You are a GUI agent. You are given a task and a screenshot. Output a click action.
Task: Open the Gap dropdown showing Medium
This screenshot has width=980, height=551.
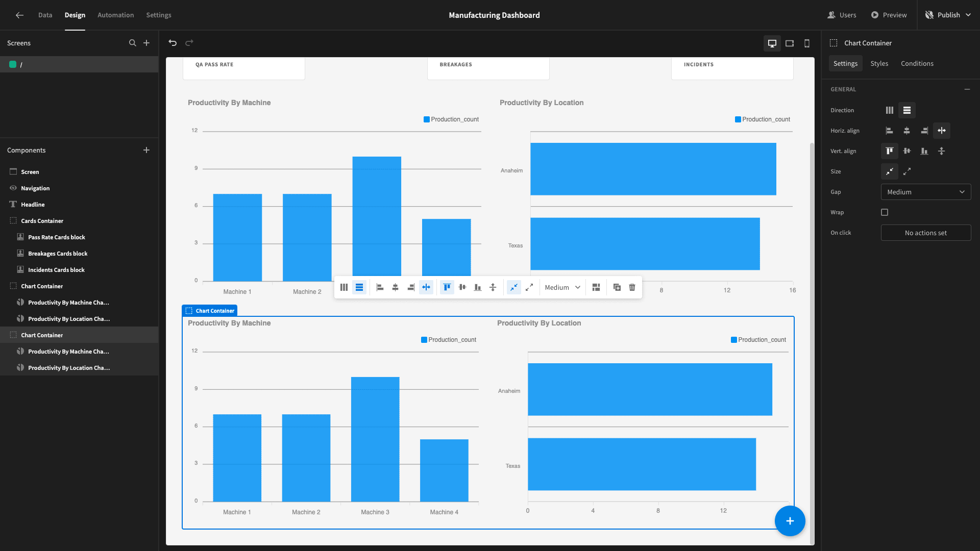(926, 192)
